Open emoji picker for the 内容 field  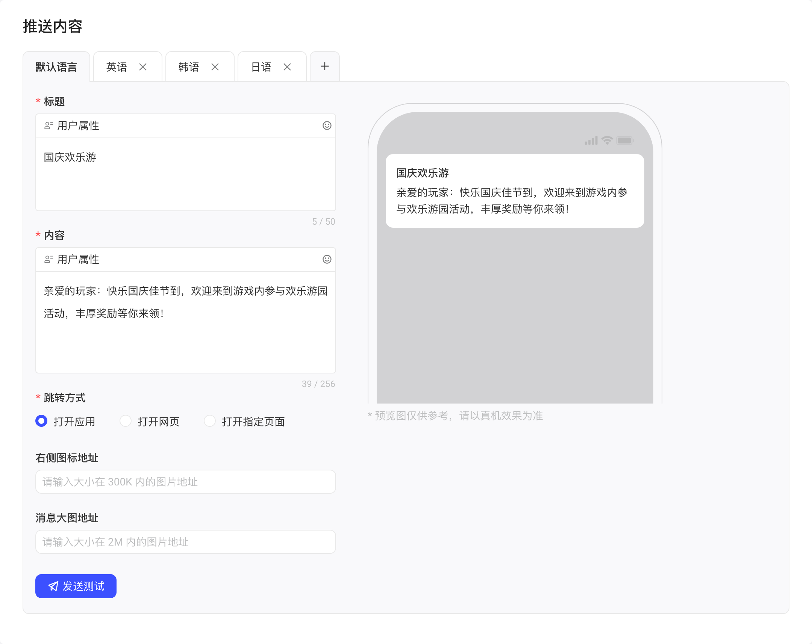pos(327,259)
